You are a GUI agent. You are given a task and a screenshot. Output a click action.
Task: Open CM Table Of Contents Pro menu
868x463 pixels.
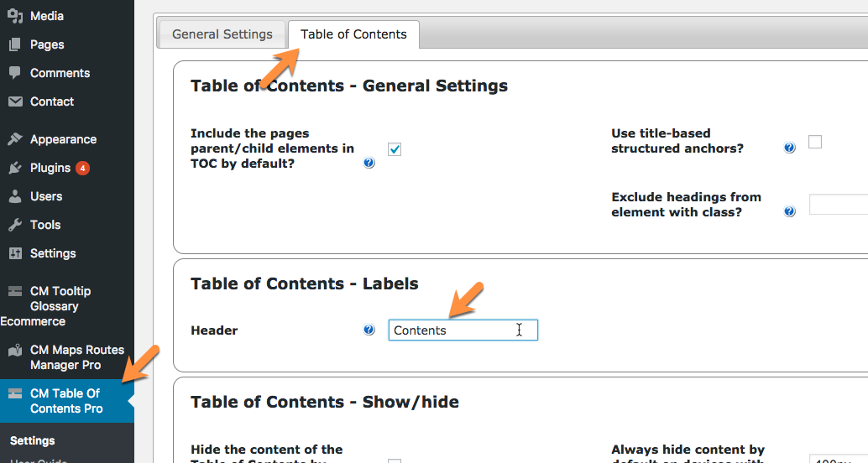pyautogui.click(x=67, y=401)
